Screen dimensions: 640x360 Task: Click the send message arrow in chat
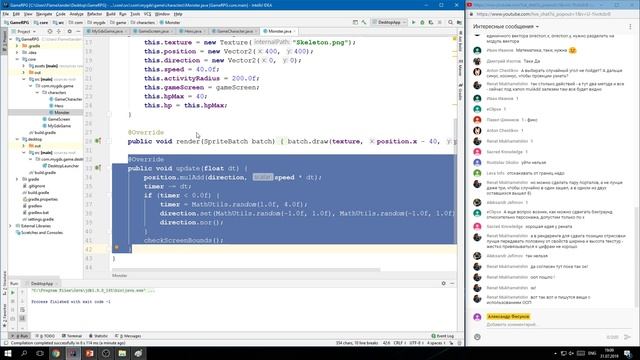[627, 337]
